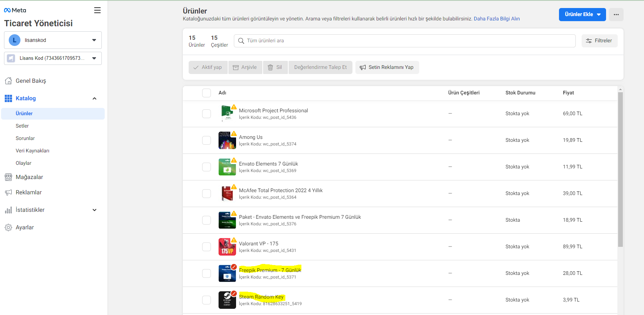
Task: Open the Microsoft Project Professional thumbnail
Action: (x=227, y=114)
